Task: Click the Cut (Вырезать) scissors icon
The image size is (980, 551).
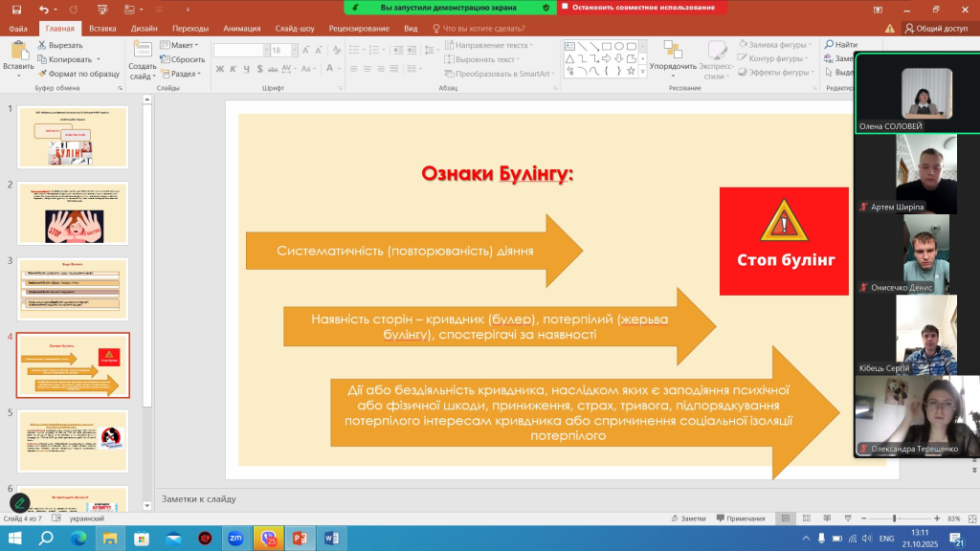Action: tap(42, 45)
